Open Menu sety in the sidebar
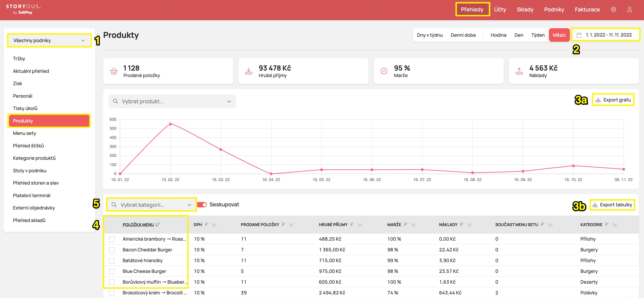The image size is (644, 298). click(x=24, y=133)
